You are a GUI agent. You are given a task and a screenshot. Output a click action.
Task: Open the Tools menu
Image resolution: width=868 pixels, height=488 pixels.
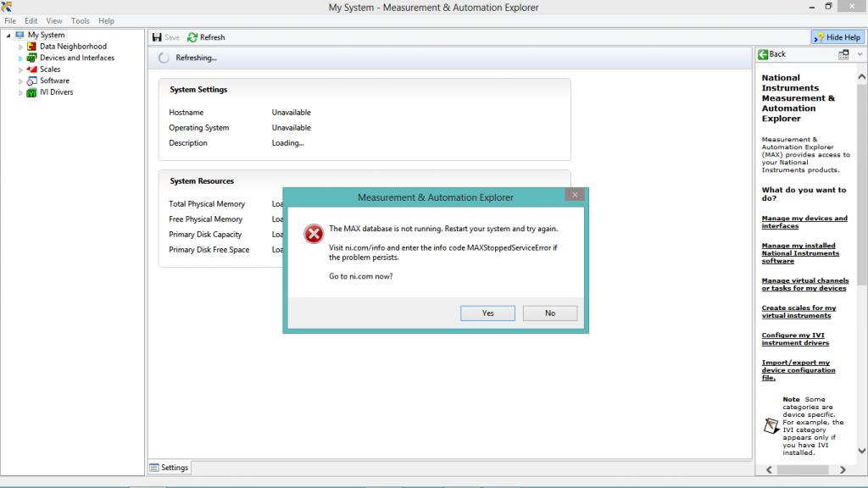[x=80, y=21]
